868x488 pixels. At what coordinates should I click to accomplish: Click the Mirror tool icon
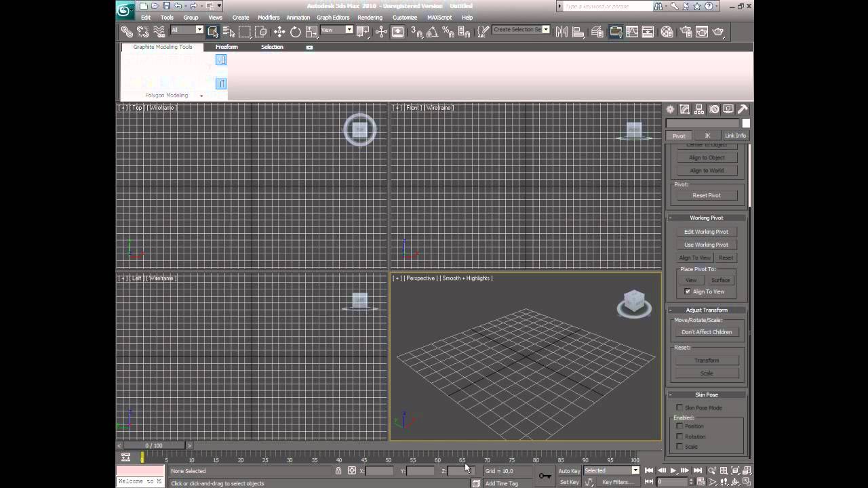tap(561, 31)
